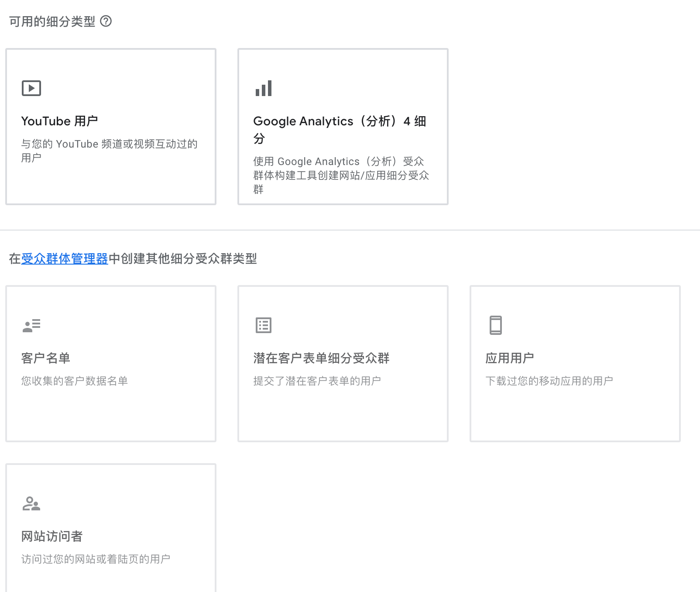
Task: Open the 受众群体管理器 link
Action: pos(65,259)
